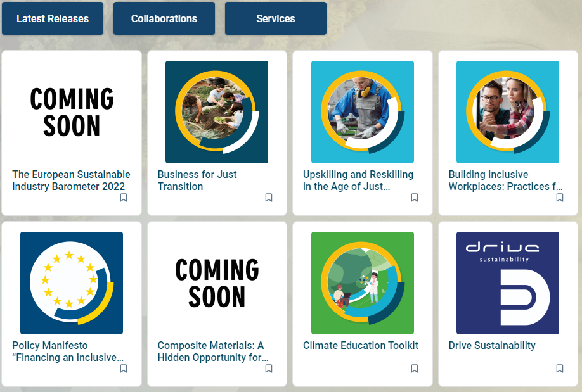
Task: Open Upskilling and Reskilling in the Age title
Action: coord(358,180)
